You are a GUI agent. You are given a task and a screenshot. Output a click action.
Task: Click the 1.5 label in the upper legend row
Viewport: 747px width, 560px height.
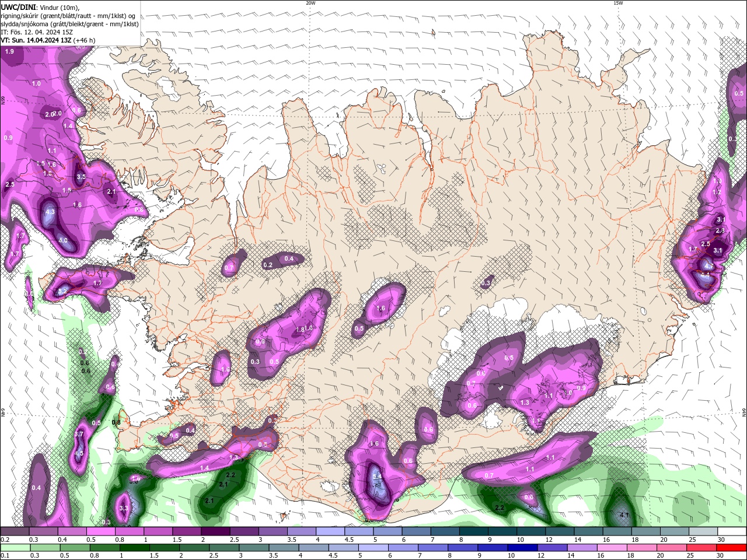[x=177, y=540]
